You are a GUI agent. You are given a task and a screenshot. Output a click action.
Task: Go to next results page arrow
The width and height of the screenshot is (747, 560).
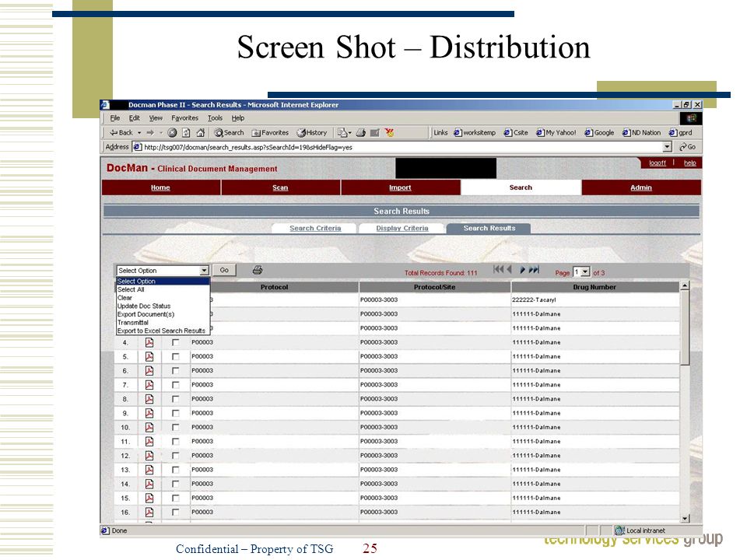(x=522, y=270)
